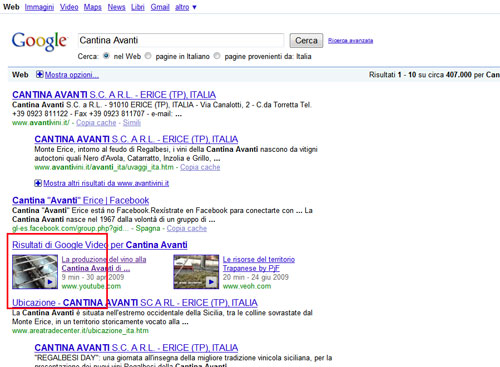
Task: Open the Immagini tab link
Action: click(39, 7)
